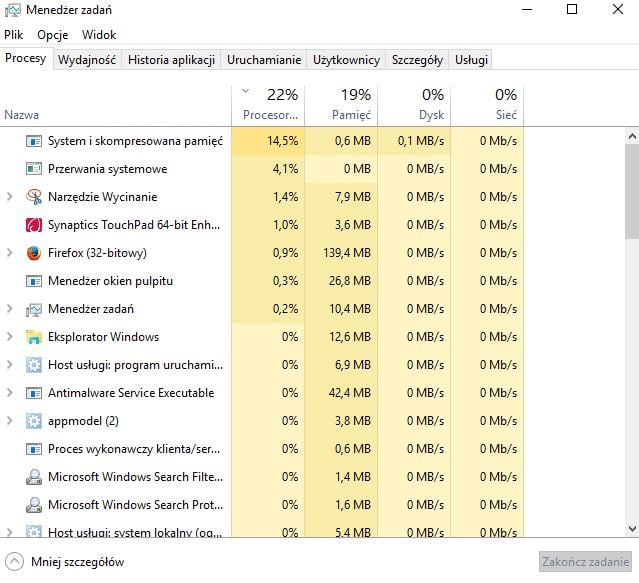
Task: Click the Eksplorator Windows folder icon
Action: 33,337
